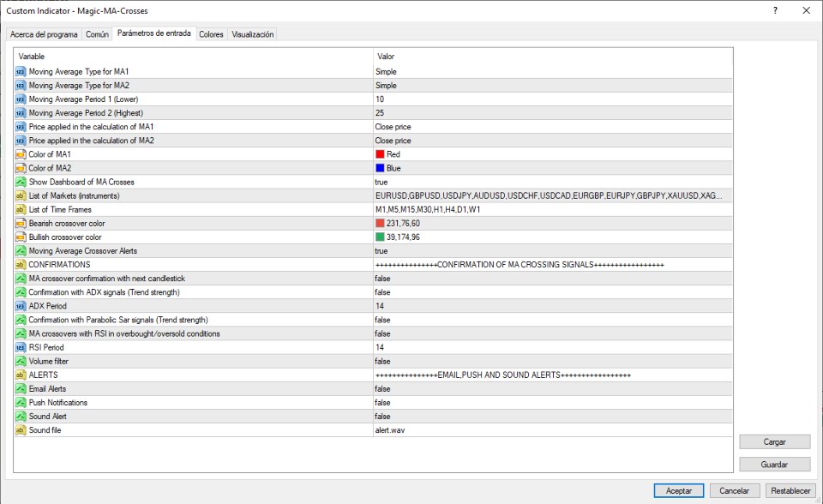Select the boolean icon next to Volume filter

(19, 361)
